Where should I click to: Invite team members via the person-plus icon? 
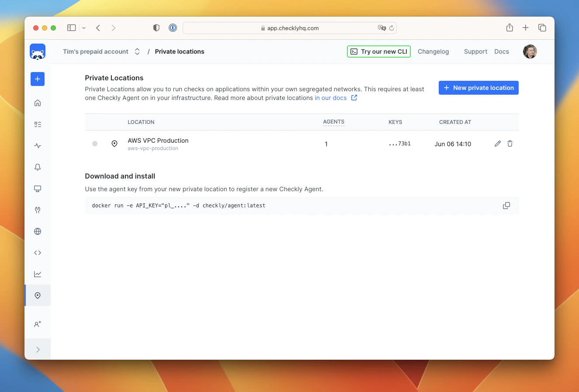coord(37,324)
